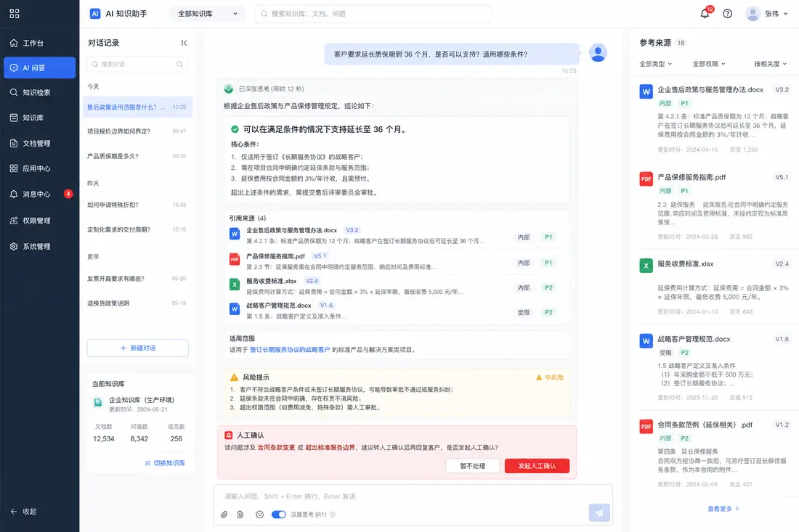
Task: Open conversation 定制化需求的交付周期?
Action: 137,229
